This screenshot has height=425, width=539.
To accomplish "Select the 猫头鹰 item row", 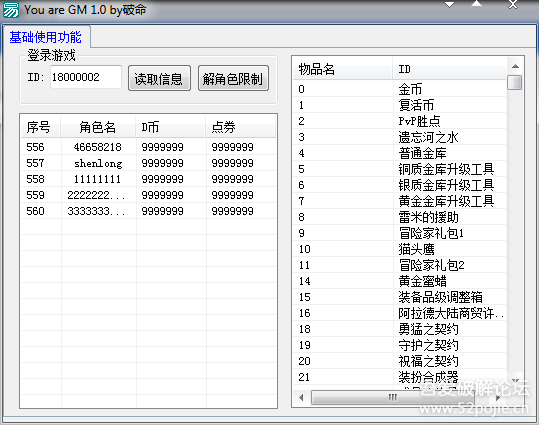I will (400, 249).
